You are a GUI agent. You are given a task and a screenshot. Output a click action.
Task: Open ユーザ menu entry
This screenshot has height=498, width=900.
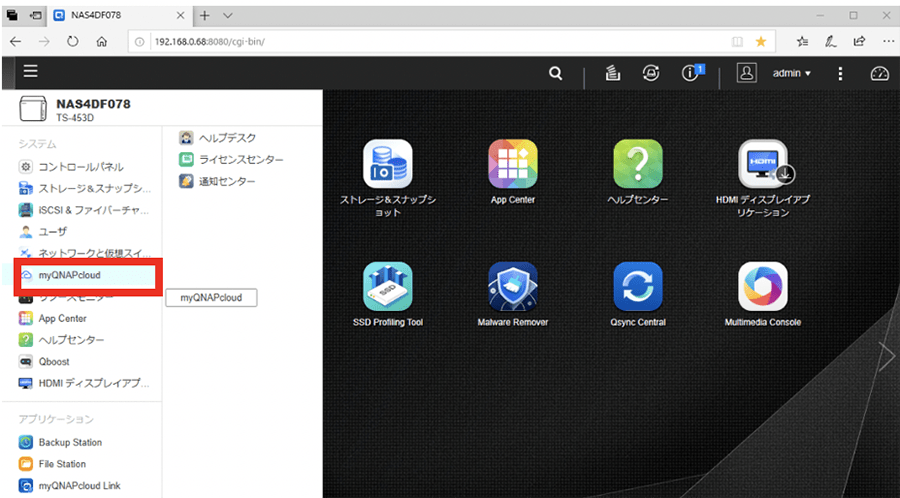click(x=43, y=232)
